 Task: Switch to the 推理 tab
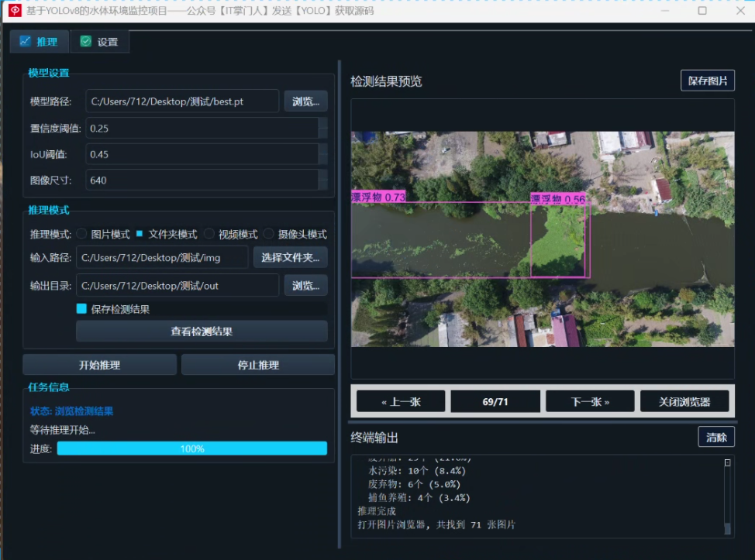point(40,42)
